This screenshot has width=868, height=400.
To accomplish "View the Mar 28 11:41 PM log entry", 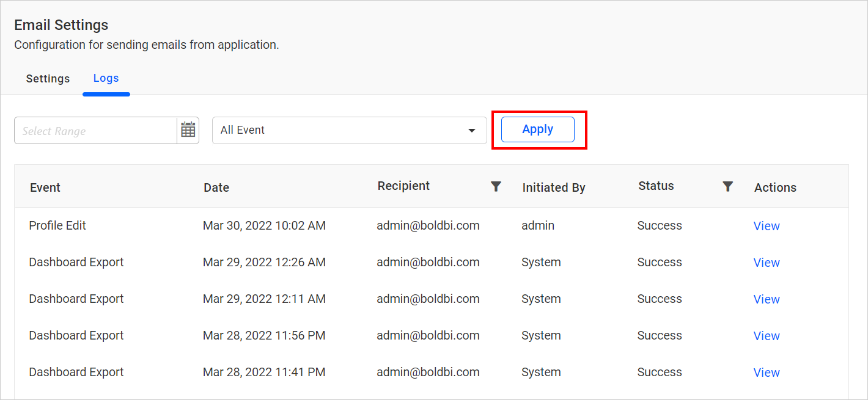I will [x=767, y=372].
